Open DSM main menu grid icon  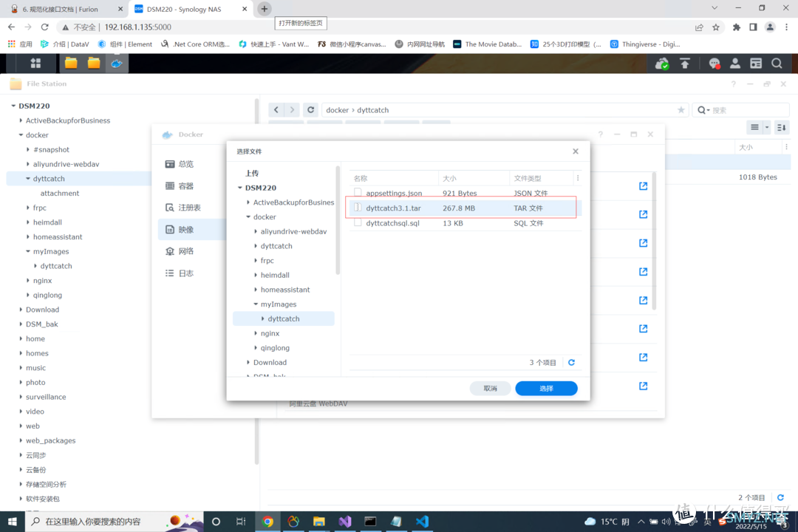coord(35,63)
